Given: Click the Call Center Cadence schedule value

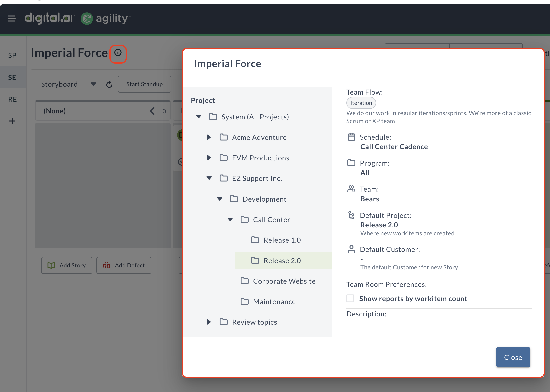Looking at the screenshot, I should coord(394,147).
